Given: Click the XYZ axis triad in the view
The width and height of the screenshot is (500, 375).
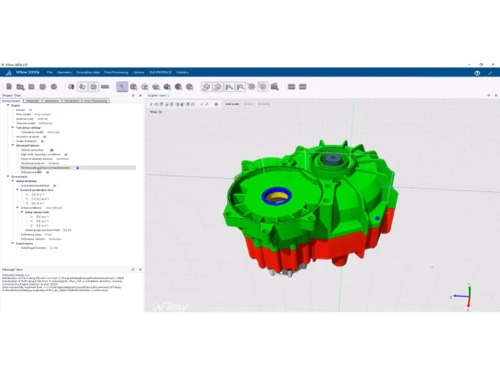Looking at the screenshot, I should pos(462,296).
